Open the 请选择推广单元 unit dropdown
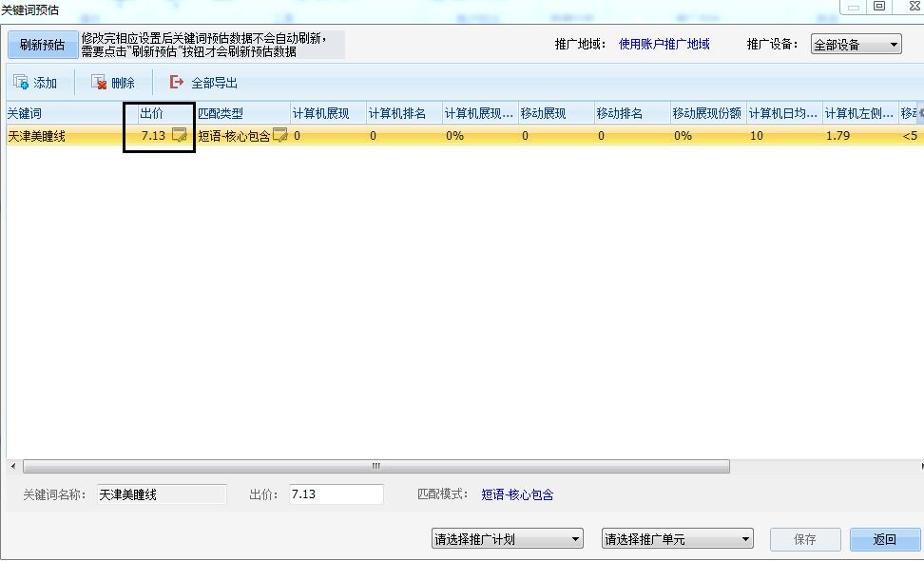924x561 pixels. (677, 537)
